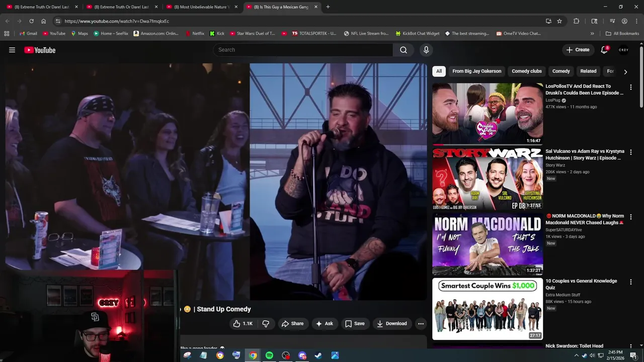Show hidden system tray icons
This screenshot has width=644, height=362.
click(576, 355)
